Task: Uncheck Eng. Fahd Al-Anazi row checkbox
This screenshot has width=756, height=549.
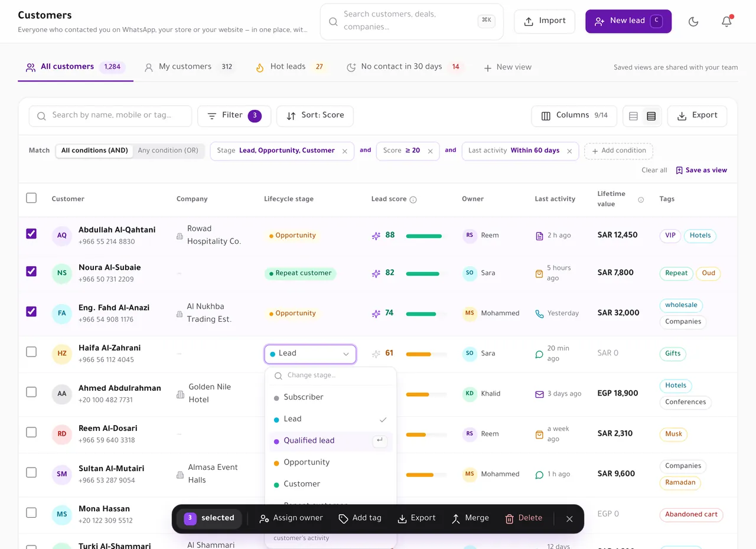Action: pos(31,312)
